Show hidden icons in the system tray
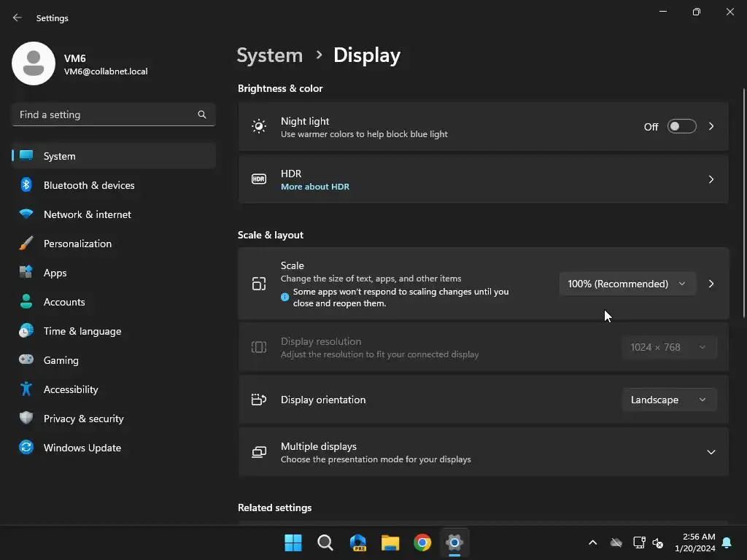Image resolution: width=747 pixels, height=560 pixels. tap(592, 542)
